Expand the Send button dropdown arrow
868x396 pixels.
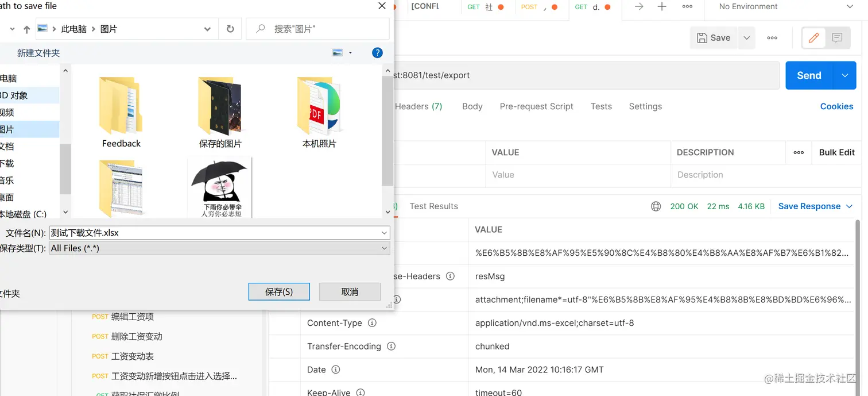click(844, 75)
